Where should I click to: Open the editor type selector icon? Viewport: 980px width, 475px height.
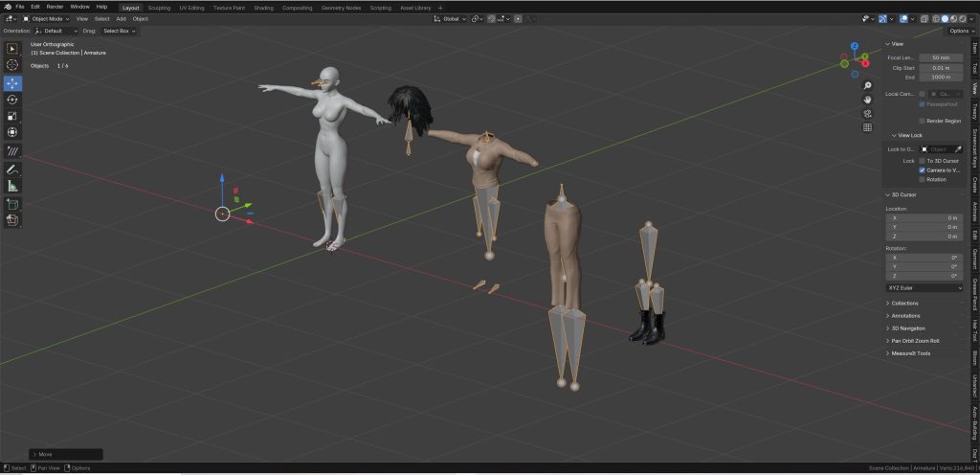click(x=11, y=19)
